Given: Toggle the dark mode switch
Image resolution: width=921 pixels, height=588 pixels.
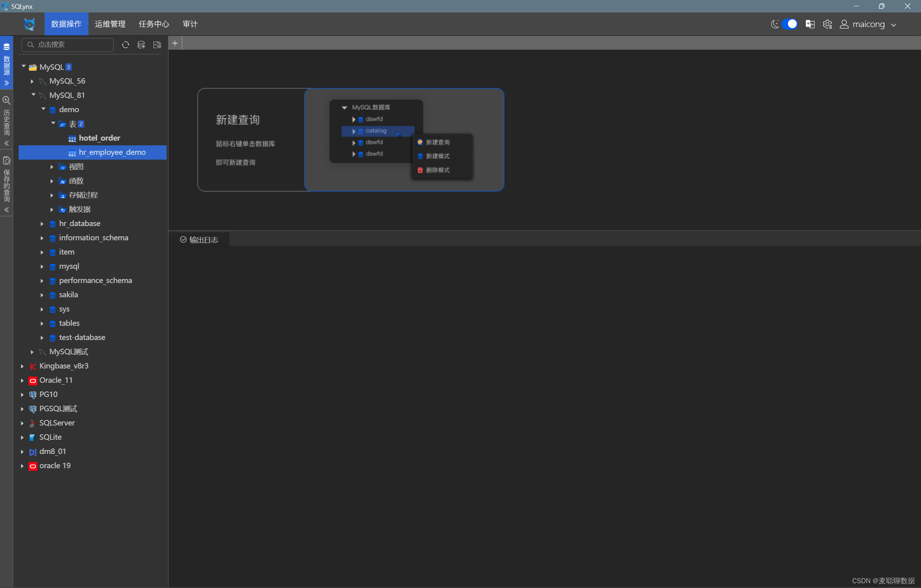Looking at the screenshot, I should pyautogui.click(x=789, y=24).
